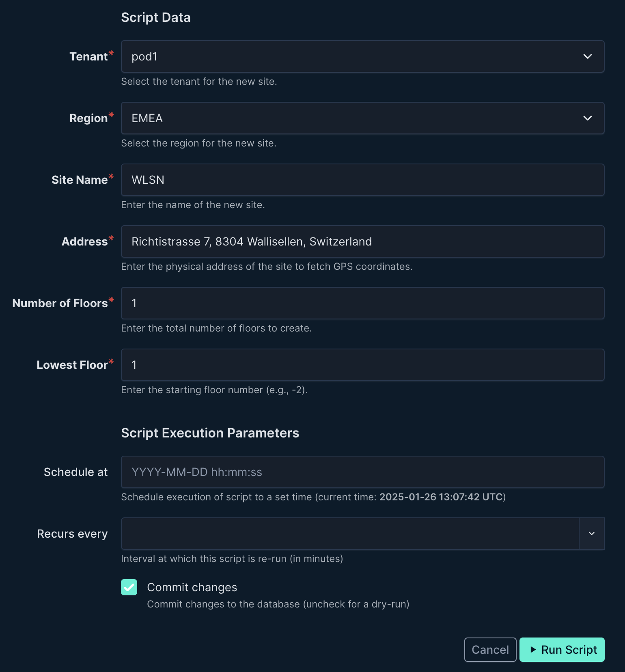Click the 'Tenant' field label
This screenshot has height=672, width=625.
click(88, 56)
